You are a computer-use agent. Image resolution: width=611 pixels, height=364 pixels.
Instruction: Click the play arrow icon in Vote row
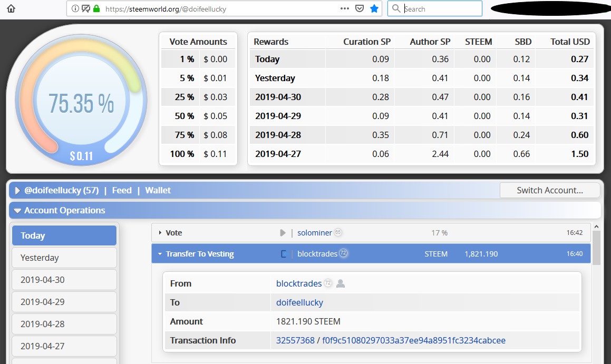click(283, 233)
